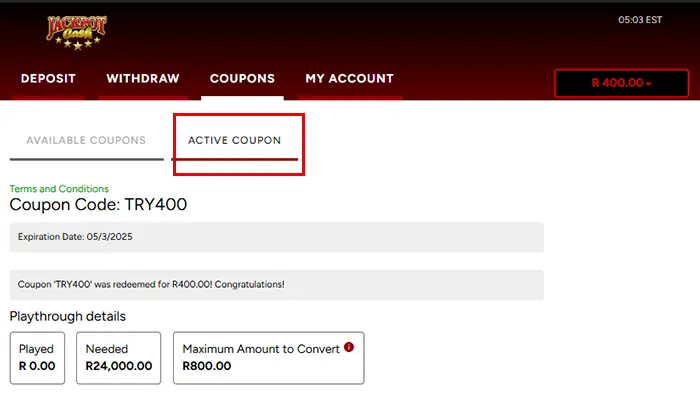Select the Needed R24,000.00 card
Image resolution: width=700 pixels, height=400 pixels.
pyautogui.click(x=119, y=358)
